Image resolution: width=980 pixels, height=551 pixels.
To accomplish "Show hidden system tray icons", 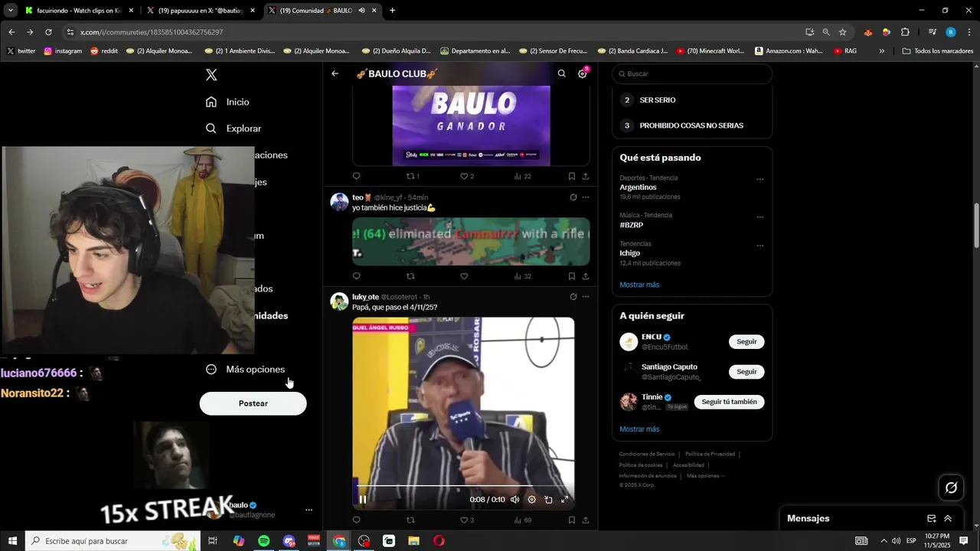I will (x=884, y=541).
